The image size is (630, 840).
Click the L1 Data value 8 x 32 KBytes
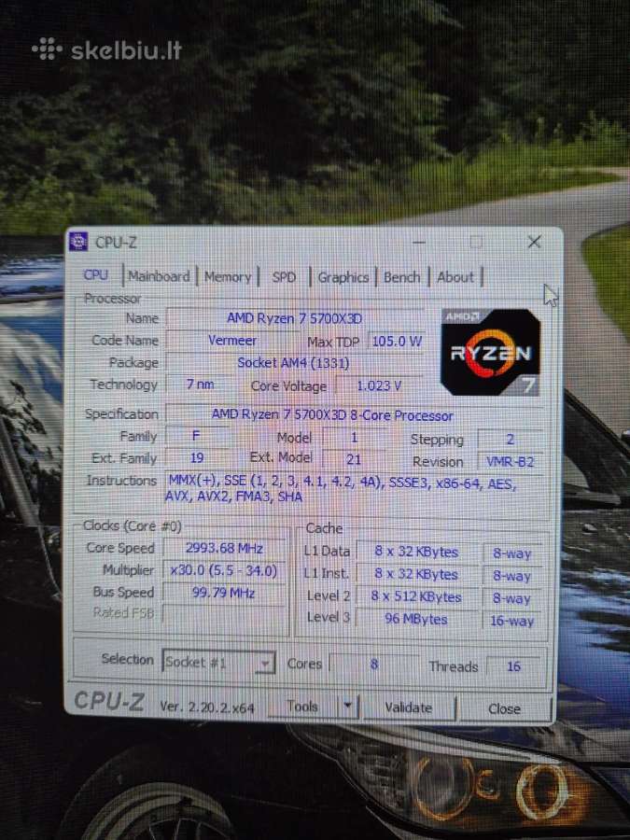[x=416, y=552]
